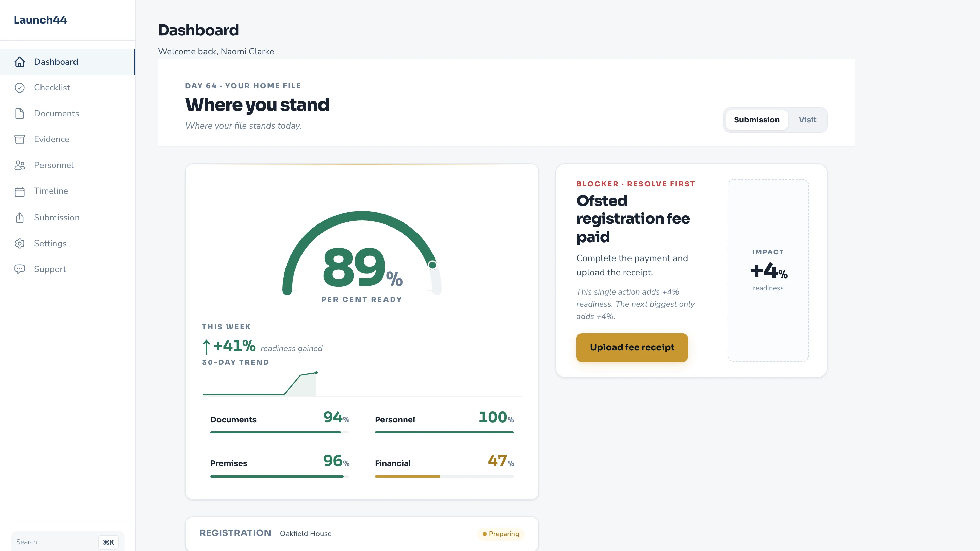Click the REGISTRATION heading
Image resolution: width=980 pixels, height=551 pixels.
235,533
